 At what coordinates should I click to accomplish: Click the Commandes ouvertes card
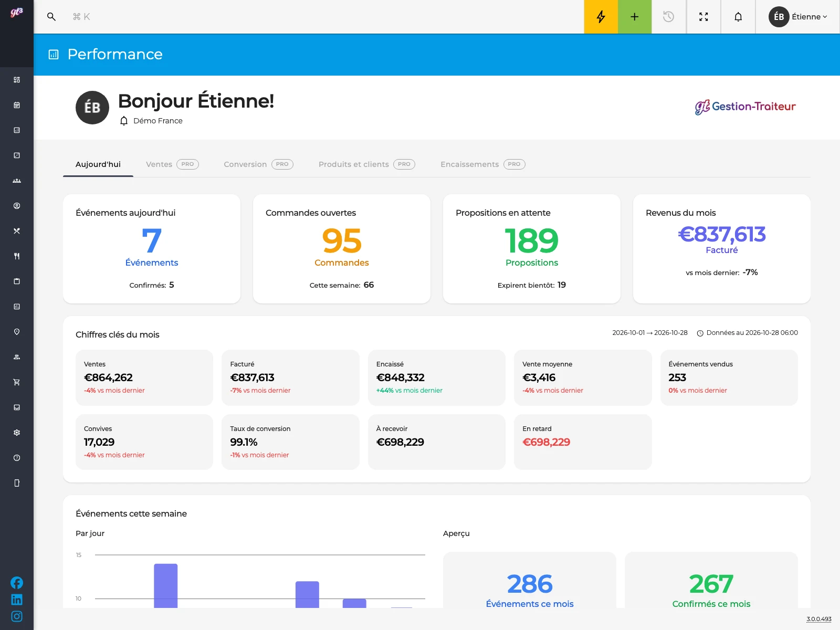click(x=342, y=249)
